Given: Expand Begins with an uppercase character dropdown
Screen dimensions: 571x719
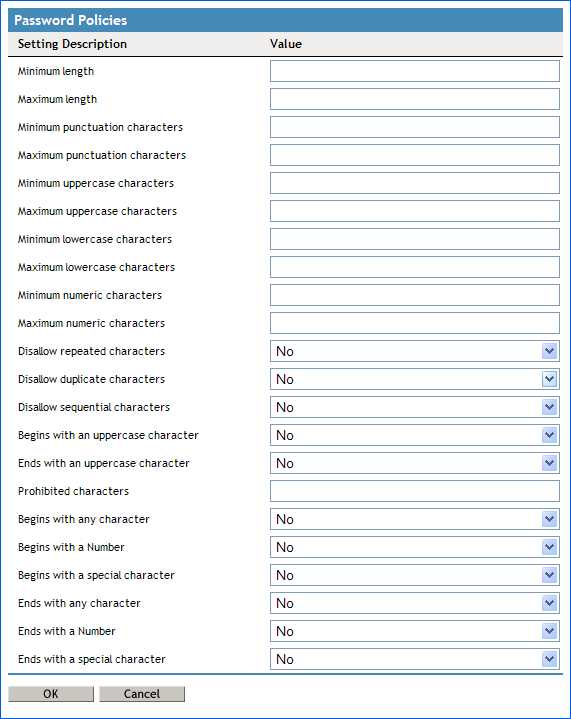Looking at the screenshot, I should pos(415,435).
